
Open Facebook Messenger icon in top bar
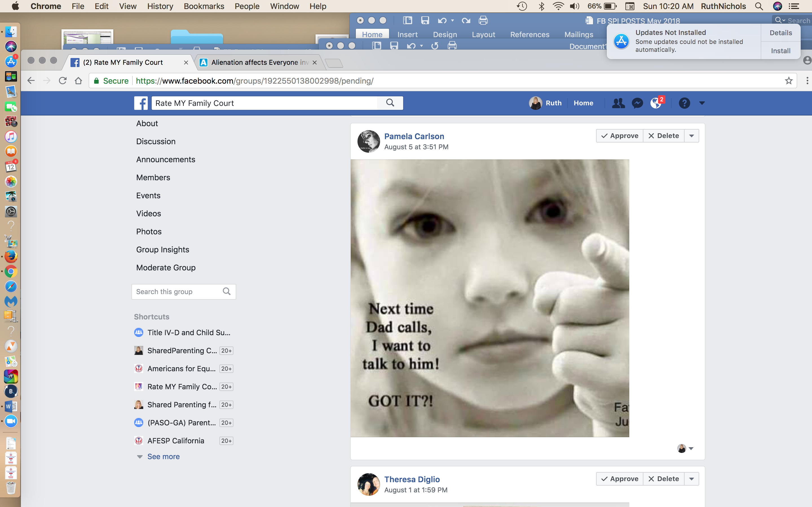(637, 103)
